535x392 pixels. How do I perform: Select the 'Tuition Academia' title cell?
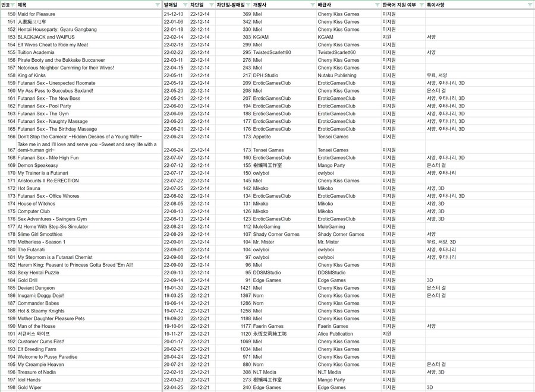coord(89,52)
